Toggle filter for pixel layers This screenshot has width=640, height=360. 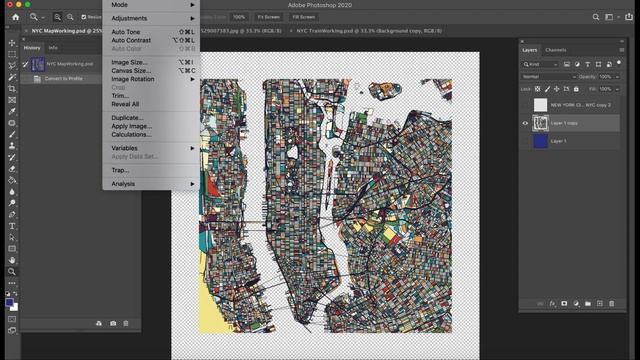click(x=567, y=64)
